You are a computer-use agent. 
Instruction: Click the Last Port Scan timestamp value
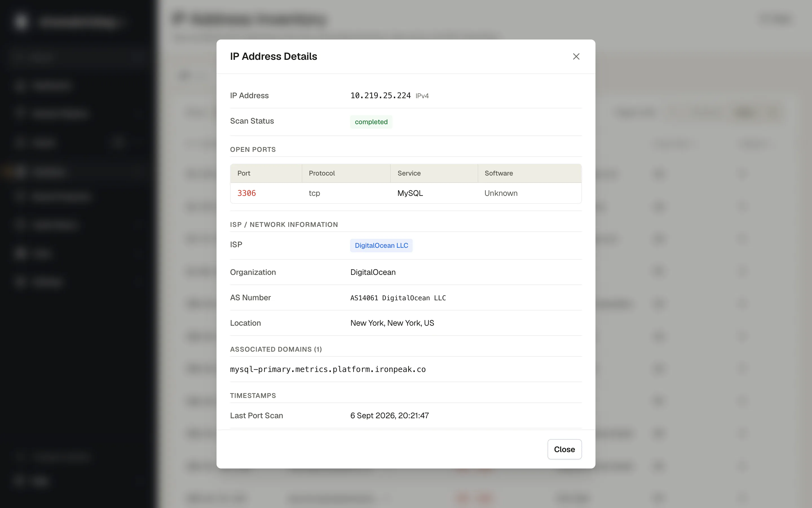point(390,416)
